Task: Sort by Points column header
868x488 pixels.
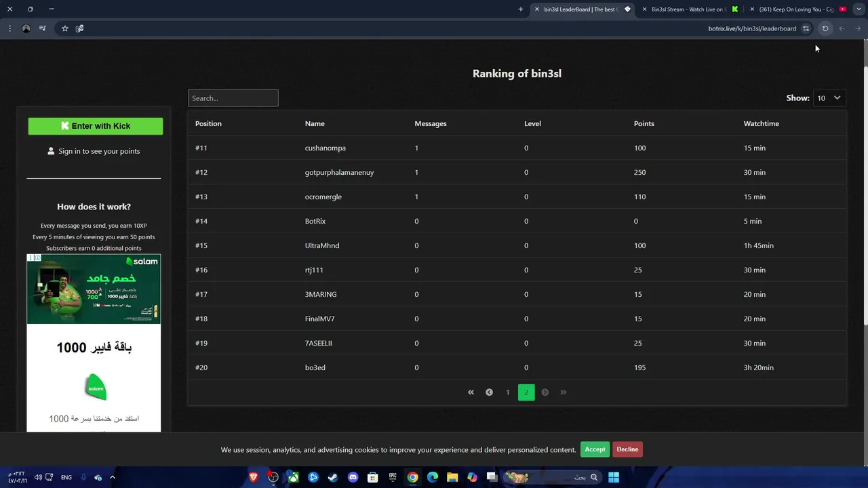Action: click(x=644, y=123)
